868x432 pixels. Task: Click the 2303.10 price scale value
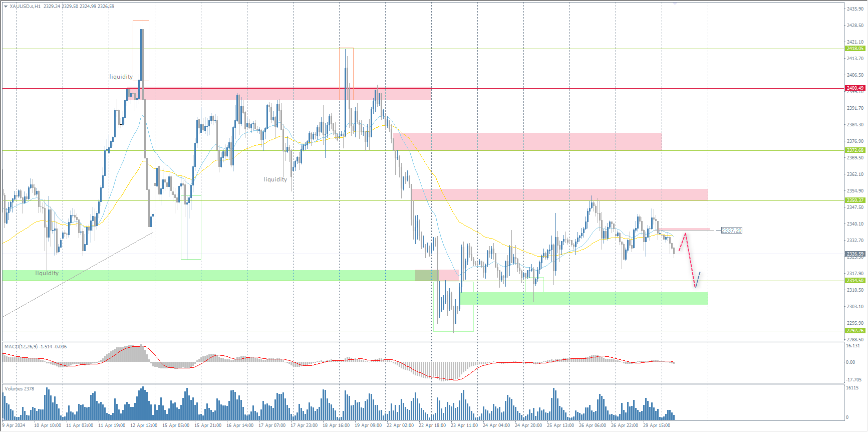click(x=855, y=307)
